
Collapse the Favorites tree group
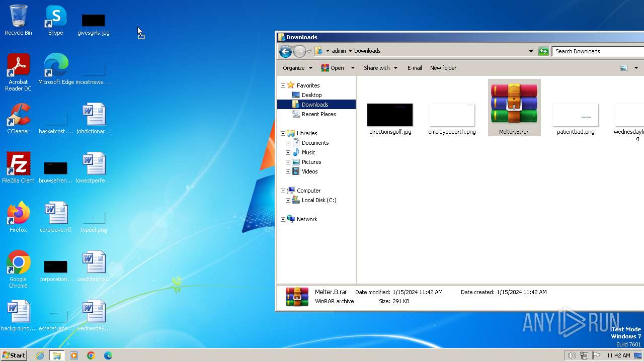pos(283,85)
